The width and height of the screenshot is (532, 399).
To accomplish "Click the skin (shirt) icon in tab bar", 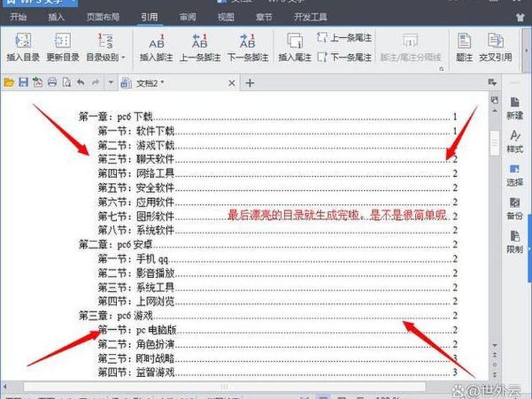I will pos(520,17).
